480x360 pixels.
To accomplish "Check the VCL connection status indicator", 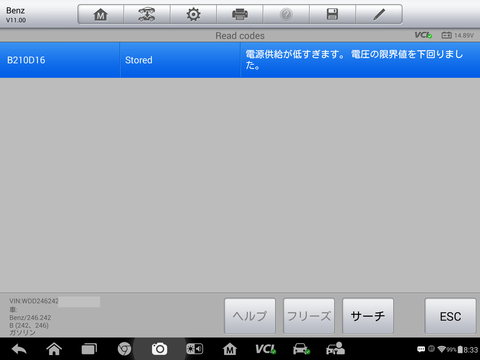I will pyautogui.click(x=423, y=35).
